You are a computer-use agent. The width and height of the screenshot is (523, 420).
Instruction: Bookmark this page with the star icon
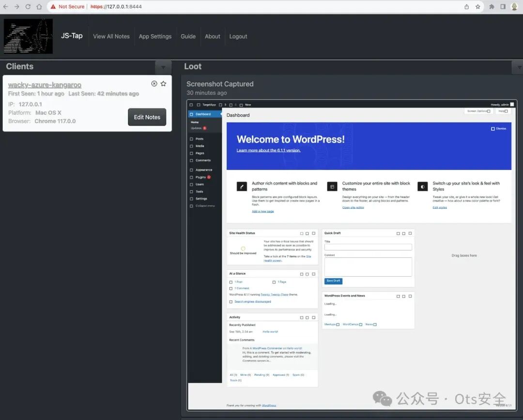click(x=477, y=7)
